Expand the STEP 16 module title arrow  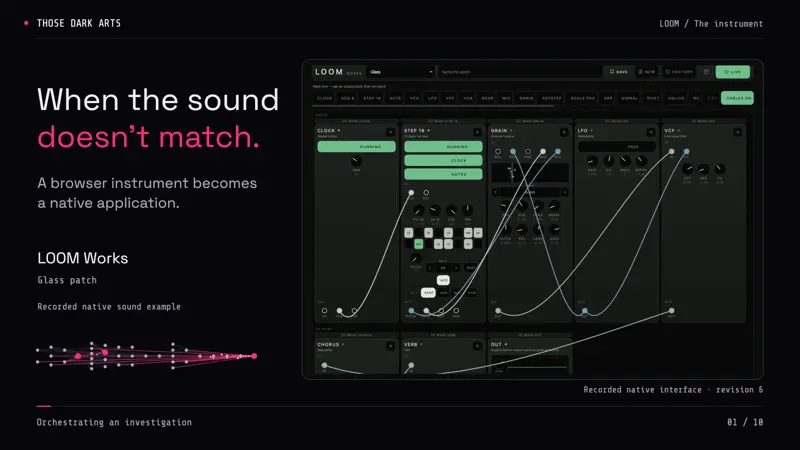[x=429, y=131]
